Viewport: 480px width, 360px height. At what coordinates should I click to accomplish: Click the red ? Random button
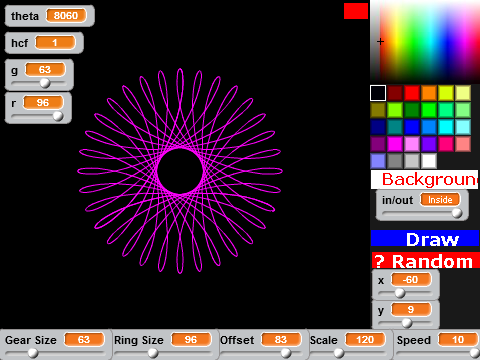[x=425, y=260]
